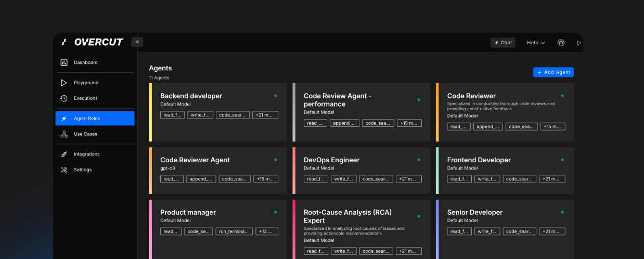Click Frontend Developer status dot
644x259 pixels.
(562, 160)
